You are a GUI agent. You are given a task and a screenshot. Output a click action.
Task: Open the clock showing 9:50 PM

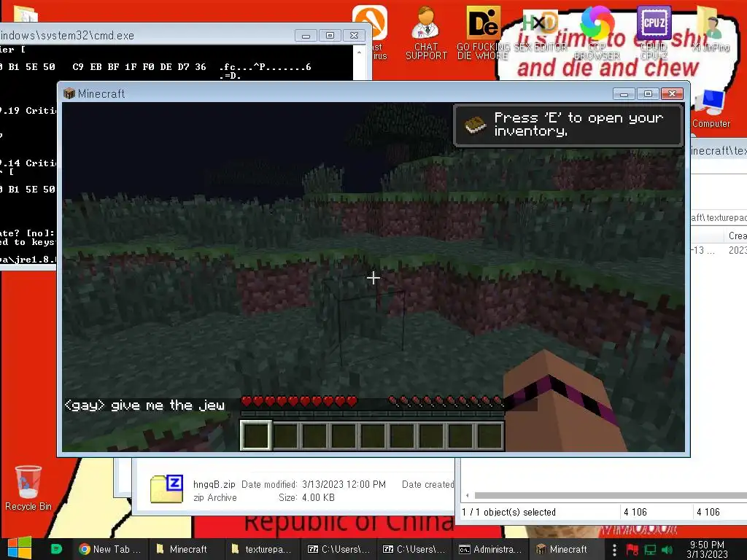[x=707, y=549]
